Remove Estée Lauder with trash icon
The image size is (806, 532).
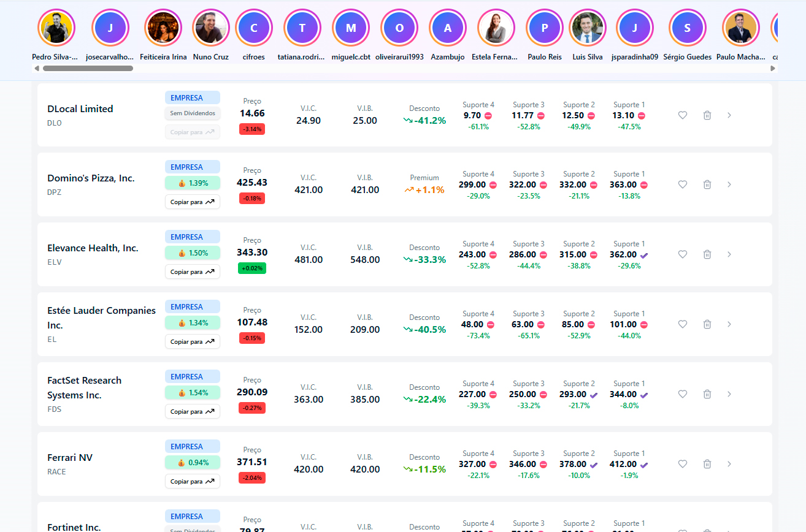click(707, 324)
